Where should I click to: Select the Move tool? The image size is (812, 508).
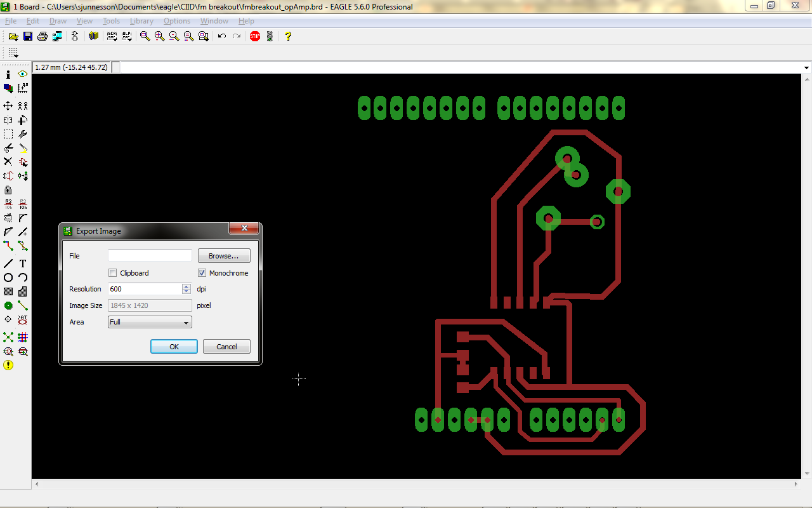[8, 106]
